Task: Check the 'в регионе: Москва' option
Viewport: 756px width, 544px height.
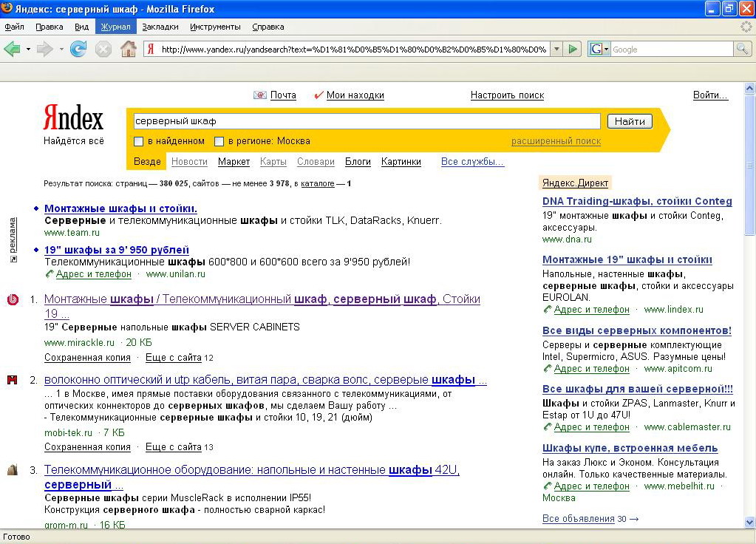Action: [x=219, y=140]
